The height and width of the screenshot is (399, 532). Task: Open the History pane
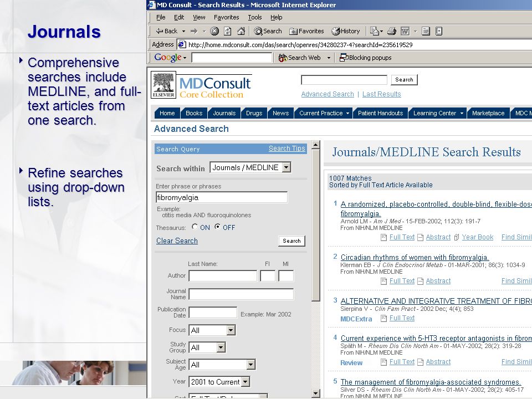(x=346, y=31)
